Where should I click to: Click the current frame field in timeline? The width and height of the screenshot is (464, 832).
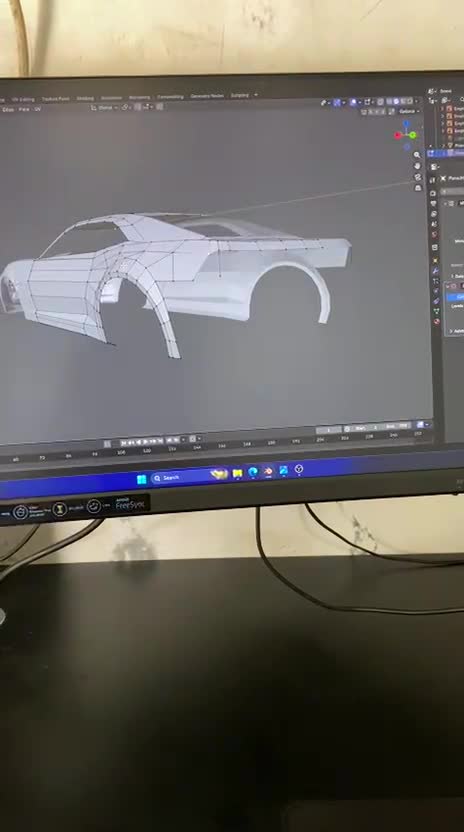[328, 430]
